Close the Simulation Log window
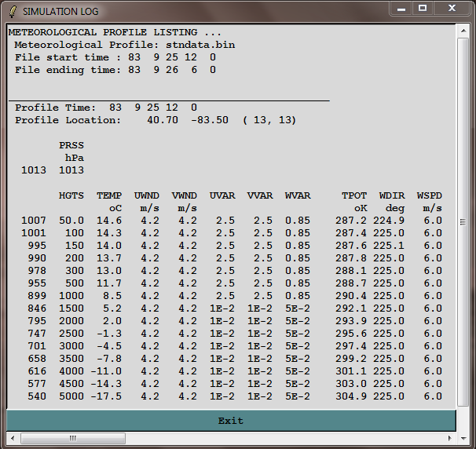 coord(452,9)
